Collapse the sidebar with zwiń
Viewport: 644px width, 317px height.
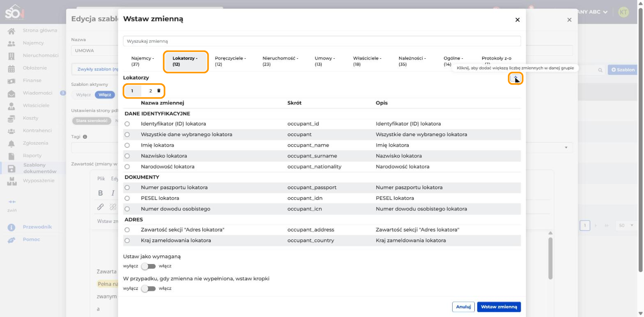12,206
